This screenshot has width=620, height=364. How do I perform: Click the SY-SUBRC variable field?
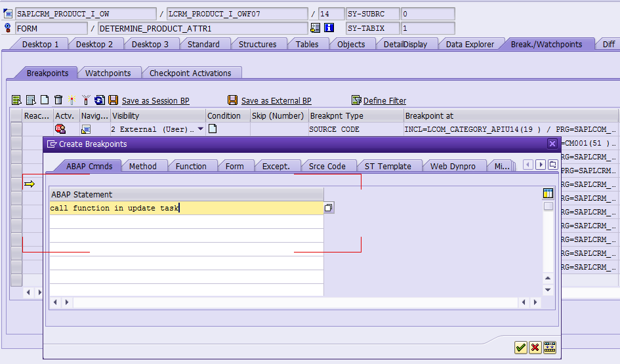click(373, 14)
